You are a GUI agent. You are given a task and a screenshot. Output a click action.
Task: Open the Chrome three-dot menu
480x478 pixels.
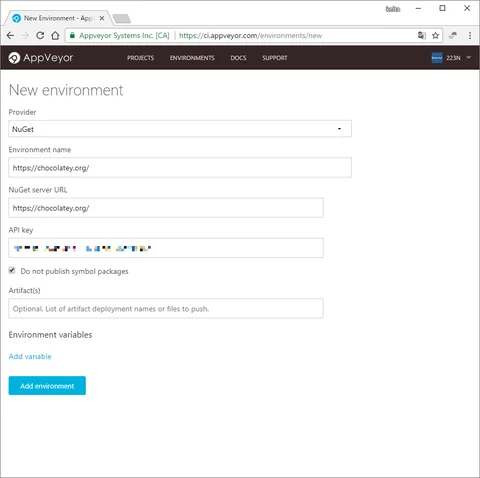pos(470,35)
